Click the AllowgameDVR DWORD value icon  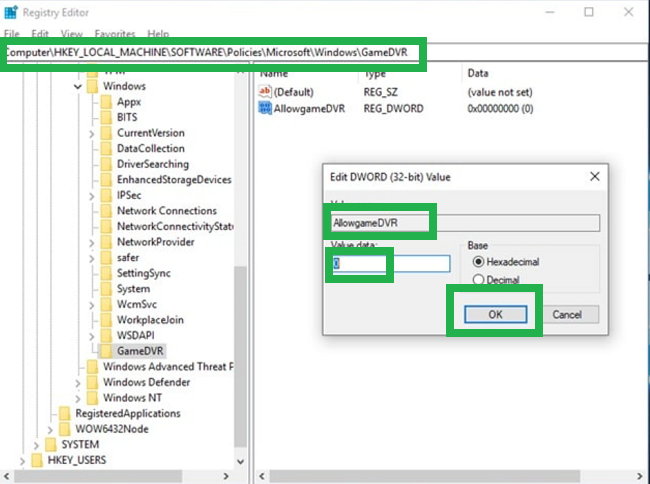(x=265, y=108)
